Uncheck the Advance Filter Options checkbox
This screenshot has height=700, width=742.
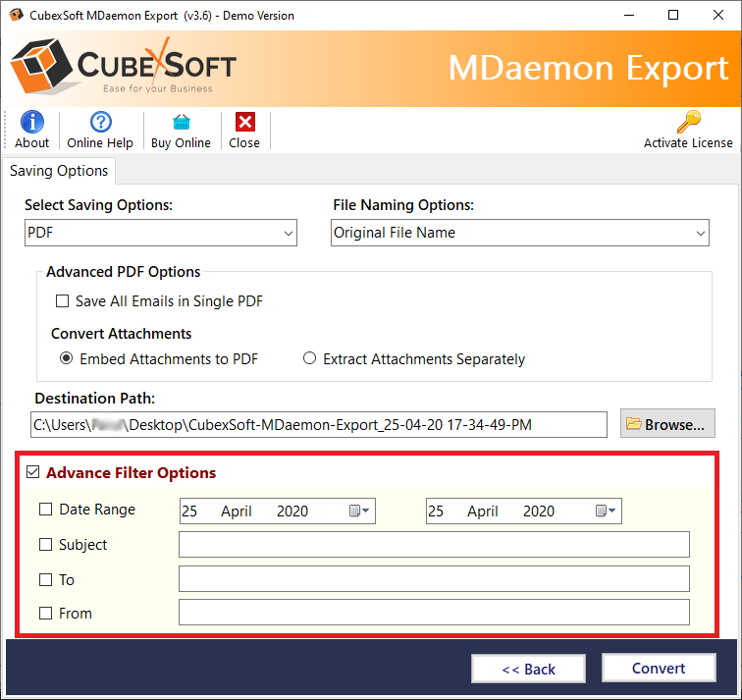[x=33, y=473]
